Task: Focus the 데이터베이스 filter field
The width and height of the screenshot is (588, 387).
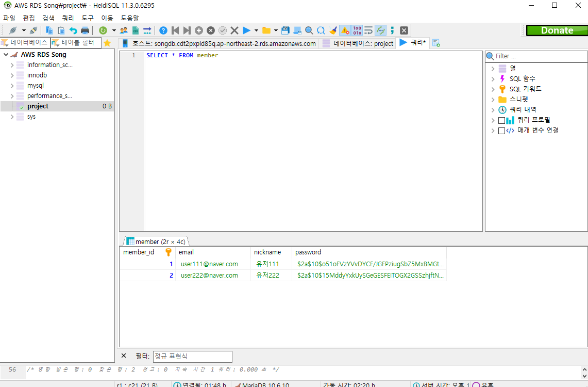Action: pos(25,43)
